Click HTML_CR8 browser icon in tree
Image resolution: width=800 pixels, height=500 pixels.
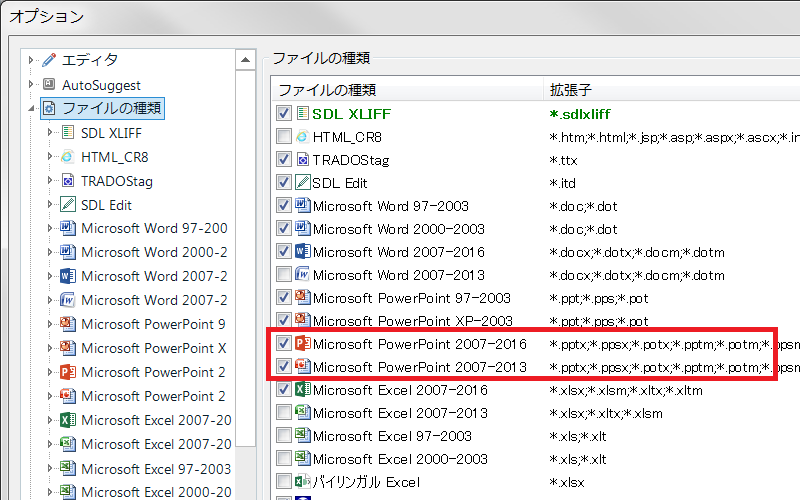pos(68,157)
